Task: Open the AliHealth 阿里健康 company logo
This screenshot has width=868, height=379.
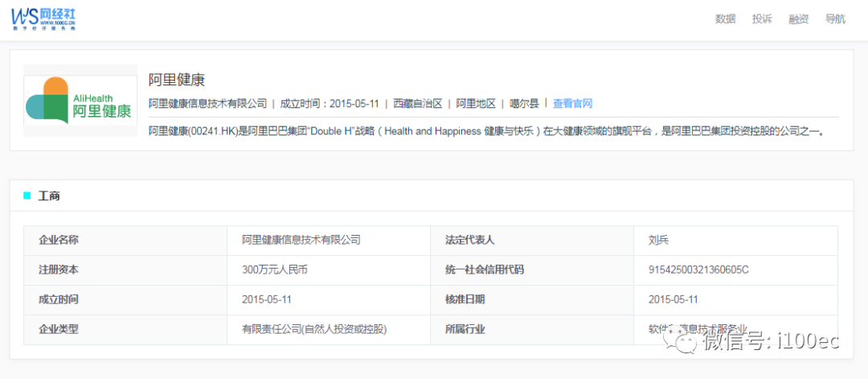Action: (x=80, y=101)
